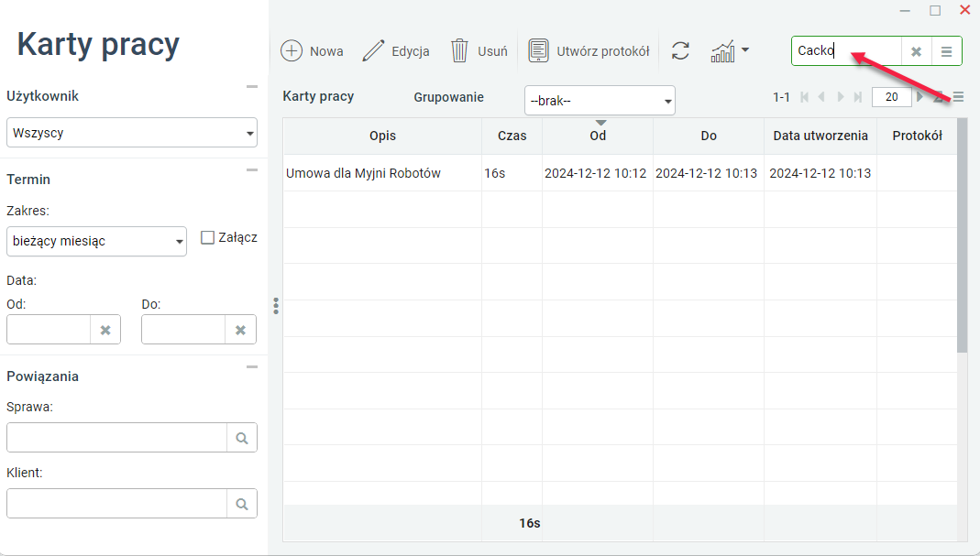980x556 pixels.
Task: Go to previous page arrow
Action: (x=822, y=97)
